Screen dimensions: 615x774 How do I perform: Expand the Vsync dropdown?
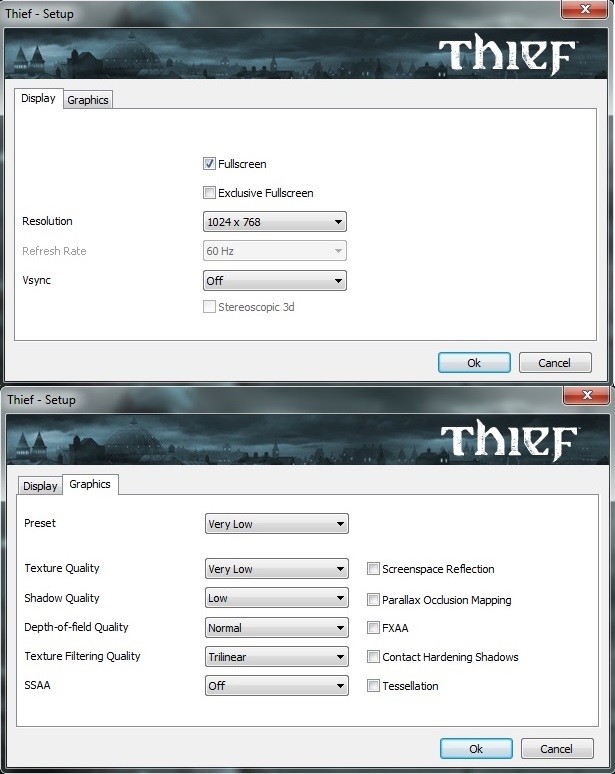coord(274,280)
